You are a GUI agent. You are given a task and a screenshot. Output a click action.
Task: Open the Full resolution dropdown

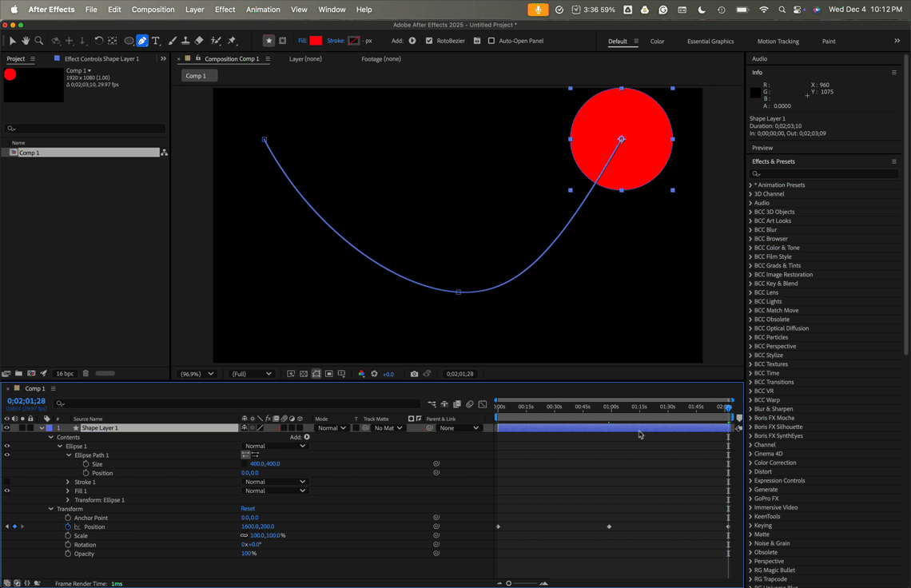click(252, 374)
